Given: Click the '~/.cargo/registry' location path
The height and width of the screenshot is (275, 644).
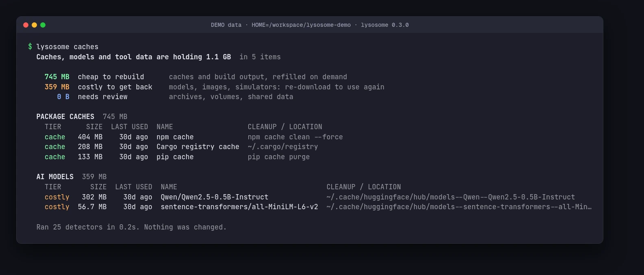Looking at the screenshot, I should coord(283,147).
